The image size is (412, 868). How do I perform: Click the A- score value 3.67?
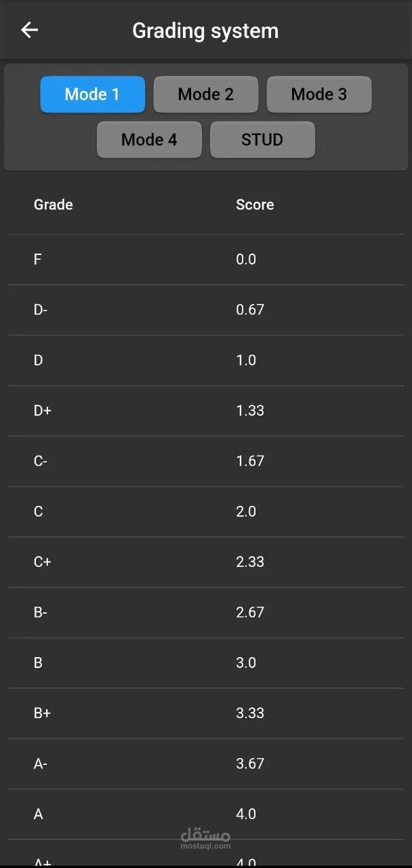[250, 764]
